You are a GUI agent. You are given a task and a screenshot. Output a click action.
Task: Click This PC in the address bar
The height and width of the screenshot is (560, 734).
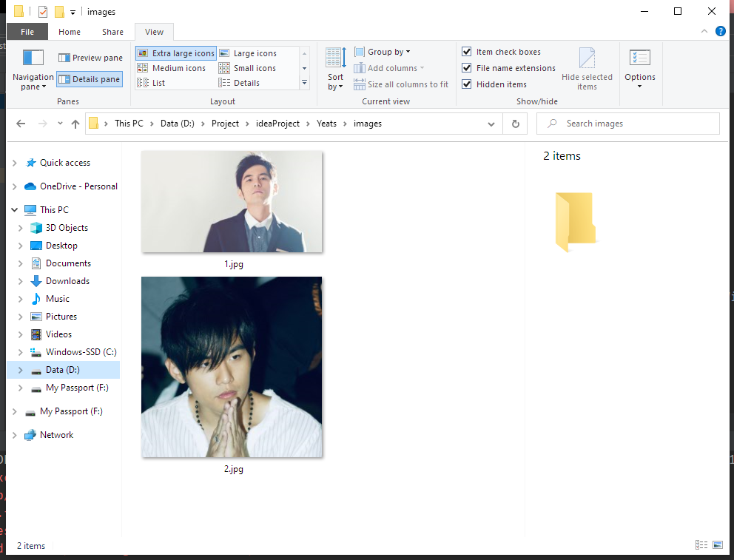(129, 124)
